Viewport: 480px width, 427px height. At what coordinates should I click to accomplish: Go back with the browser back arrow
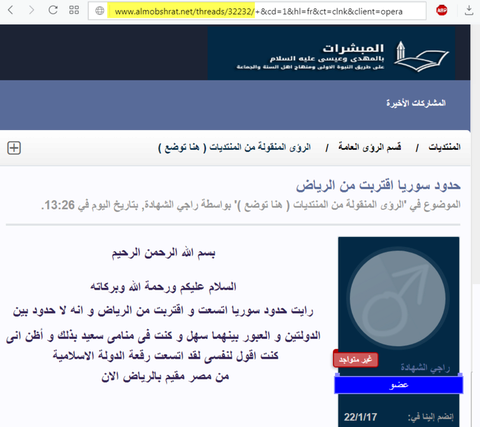[11, 10]
